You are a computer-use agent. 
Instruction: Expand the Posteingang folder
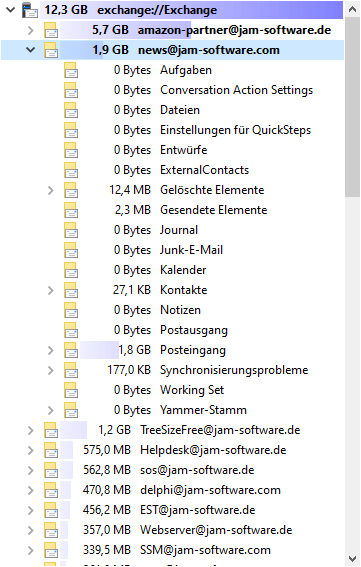point(51,350)
